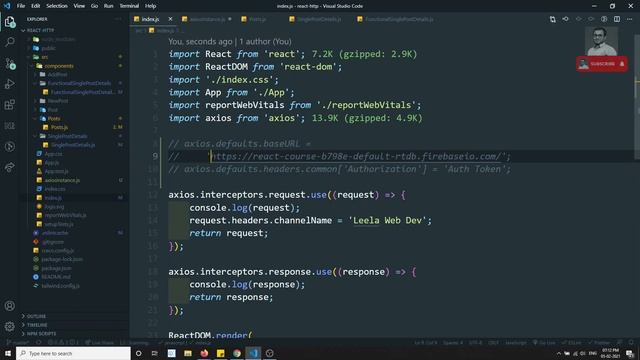The width and height of the screenshot is (640, 360).
Task: Open the Selection menu
Action: (x=57, y=6)
